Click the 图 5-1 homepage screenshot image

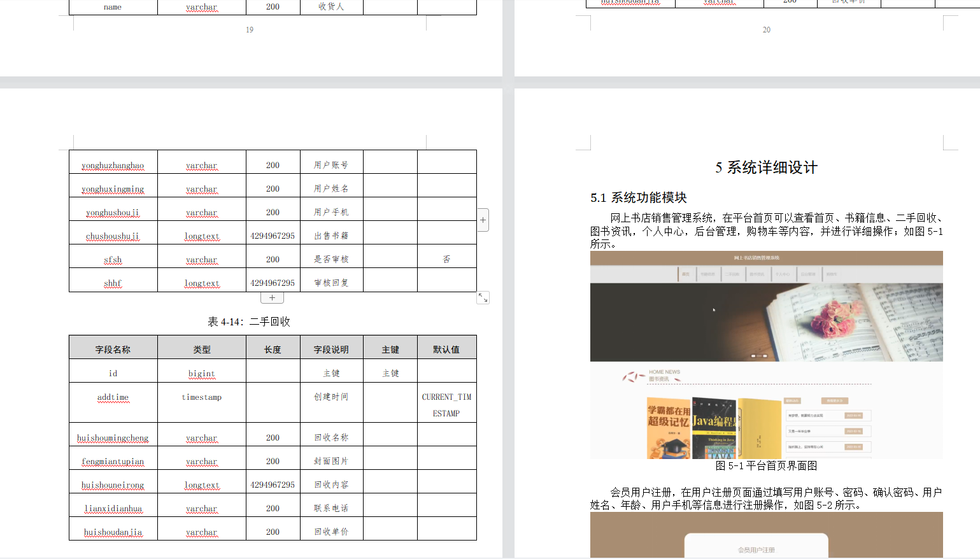[767, 357]
